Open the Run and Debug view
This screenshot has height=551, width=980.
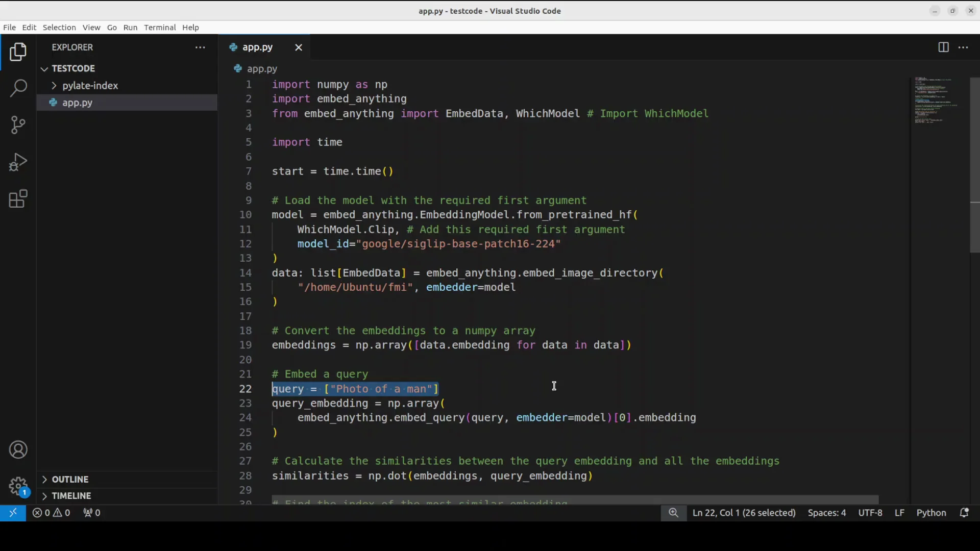(18, 162)
